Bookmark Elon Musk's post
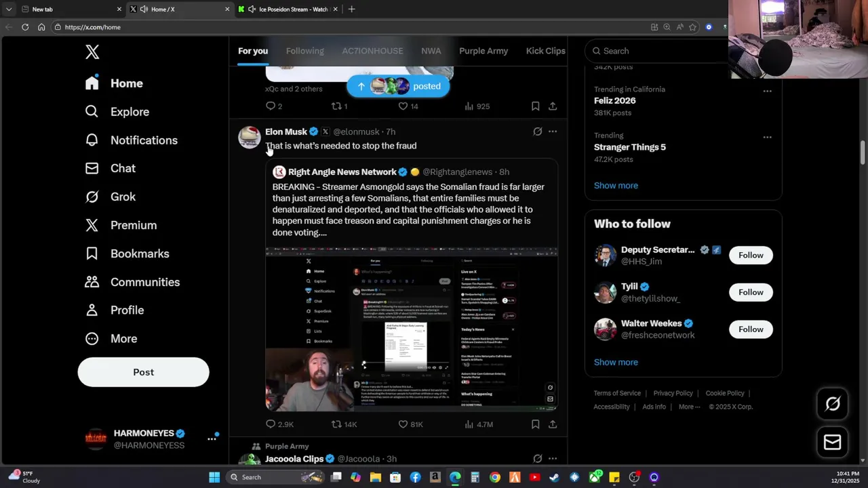 [x=535, y=424]
